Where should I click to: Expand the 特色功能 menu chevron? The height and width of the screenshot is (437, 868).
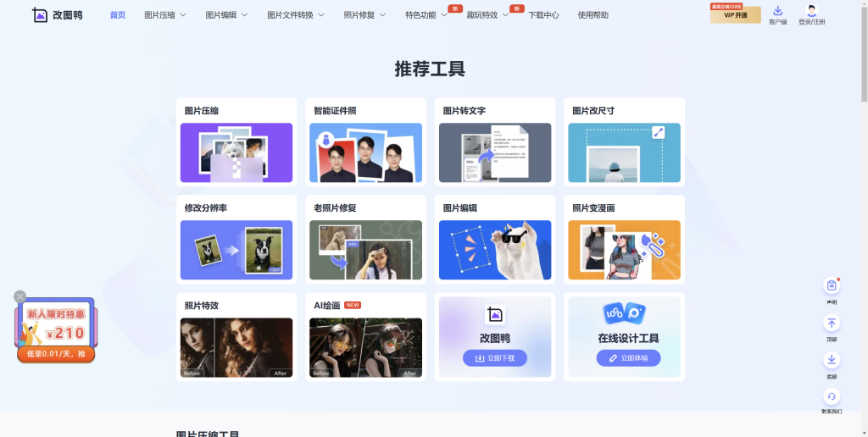[444, 15]
